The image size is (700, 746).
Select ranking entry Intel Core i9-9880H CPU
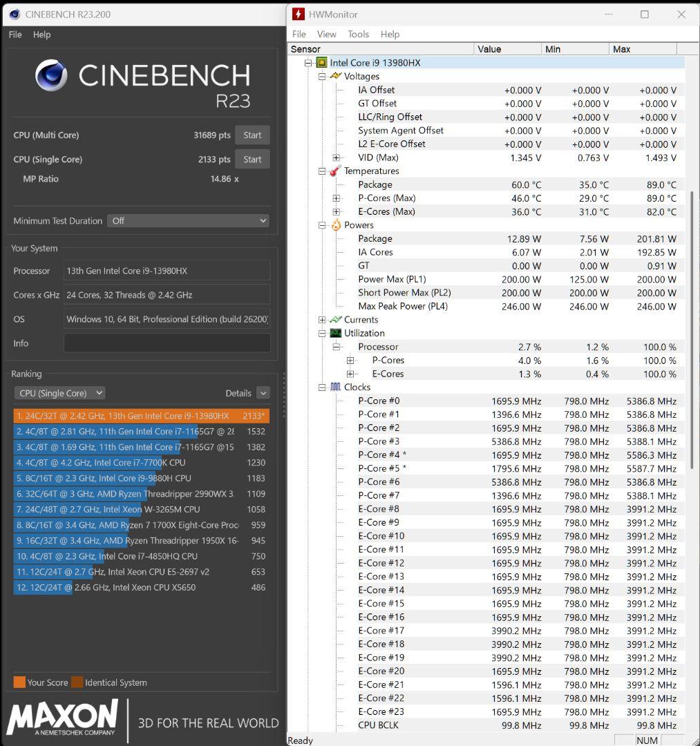tap(142, 478)
